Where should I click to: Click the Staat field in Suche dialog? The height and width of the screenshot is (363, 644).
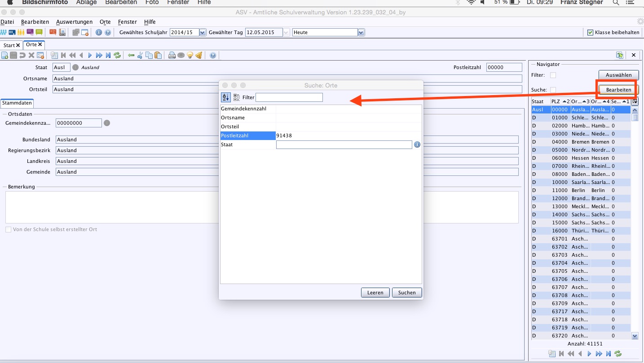point(344,144)
